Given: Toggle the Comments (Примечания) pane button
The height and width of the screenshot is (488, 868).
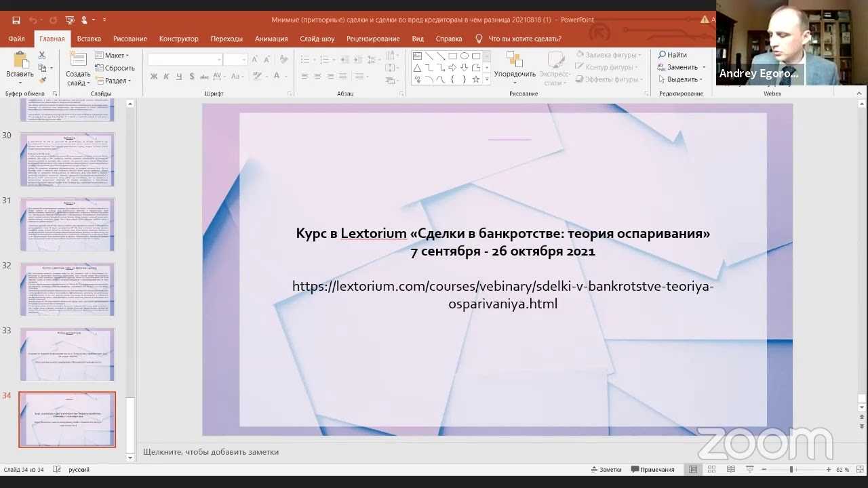Looking at the screenshot, I should [x=653, y=470].
